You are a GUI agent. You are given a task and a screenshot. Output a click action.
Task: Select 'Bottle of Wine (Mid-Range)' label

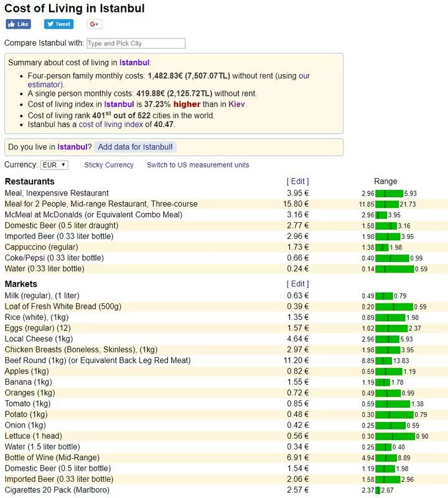tap(52, 458)
